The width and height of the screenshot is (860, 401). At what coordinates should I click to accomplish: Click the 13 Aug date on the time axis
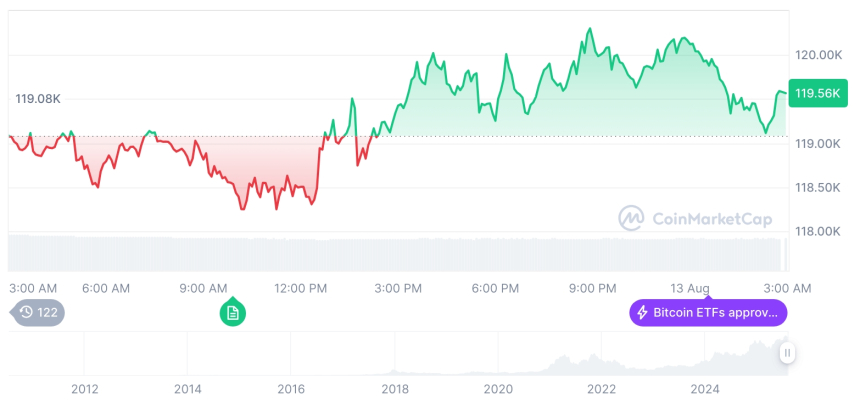(690, 288)
